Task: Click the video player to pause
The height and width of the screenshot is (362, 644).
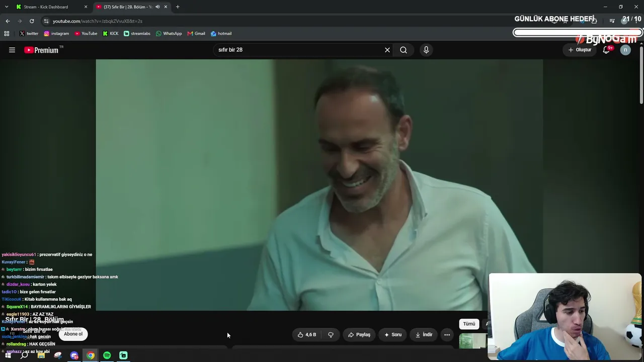Action: 319,185
